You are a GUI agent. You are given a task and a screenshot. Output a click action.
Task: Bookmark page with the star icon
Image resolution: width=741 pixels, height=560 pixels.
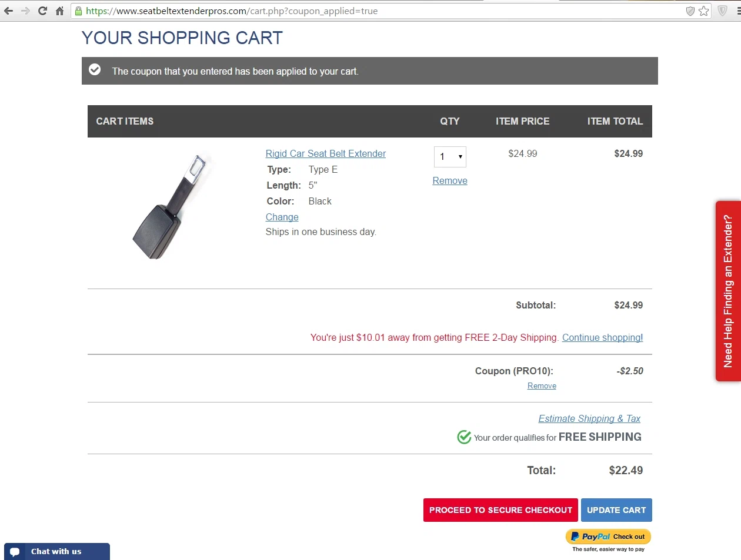(704, 11)
